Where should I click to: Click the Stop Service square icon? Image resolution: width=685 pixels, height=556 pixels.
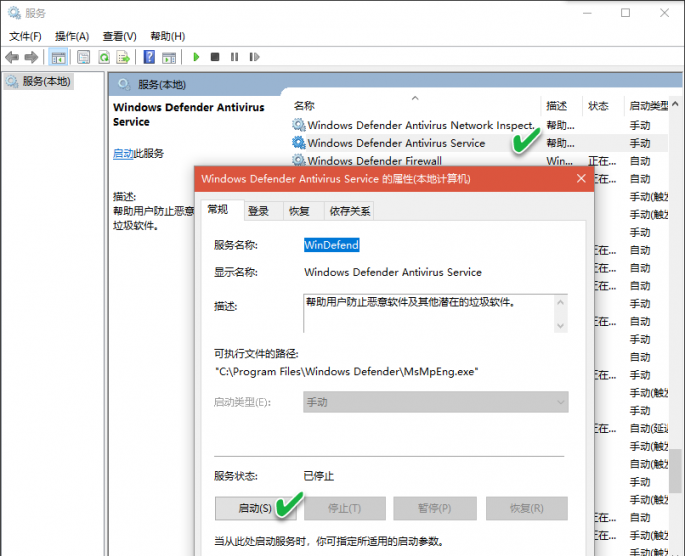215,57
